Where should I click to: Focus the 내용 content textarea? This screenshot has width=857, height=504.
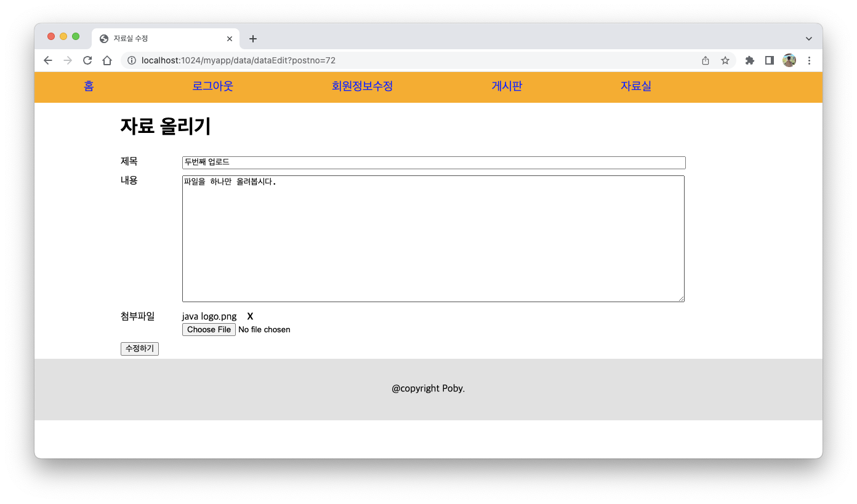(x=433, y=239)
